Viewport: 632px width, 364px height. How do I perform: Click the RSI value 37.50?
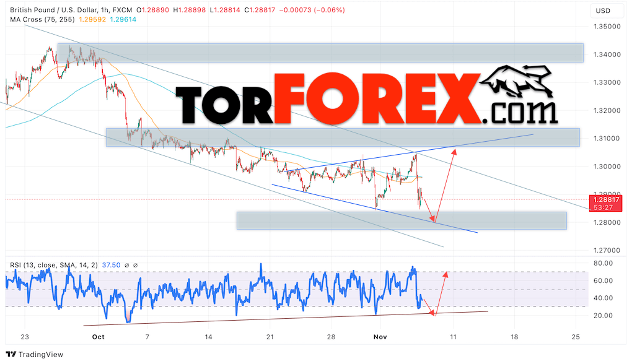(112, 266)
